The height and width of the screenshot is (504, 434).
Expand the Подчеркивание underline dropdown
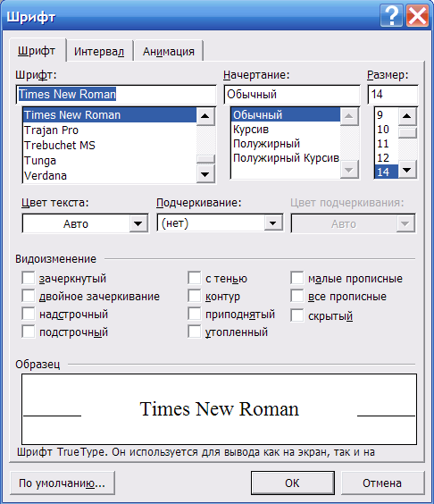273,223
